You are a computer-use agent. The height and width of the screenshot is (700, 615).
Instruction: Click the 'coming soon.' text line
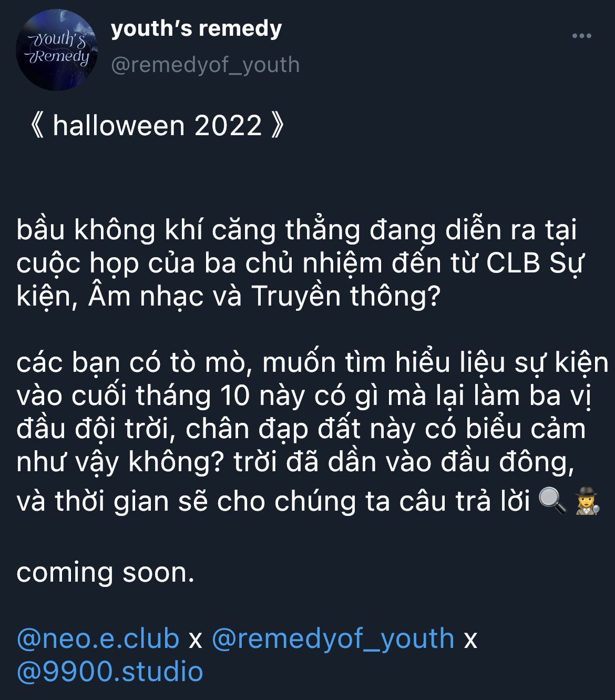click(106, 572)
